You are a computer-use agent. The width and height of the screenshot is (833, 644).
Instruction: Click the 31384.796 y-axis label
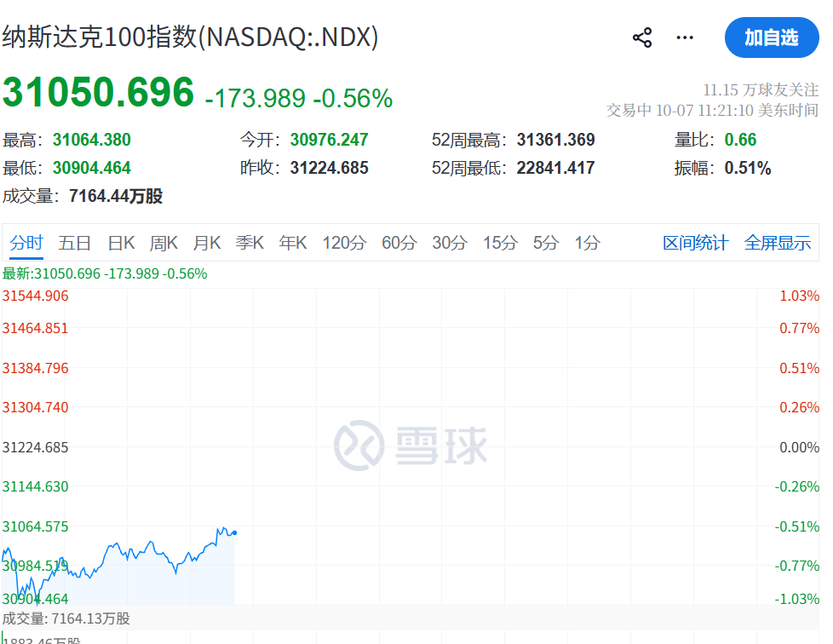click(35, 368)
